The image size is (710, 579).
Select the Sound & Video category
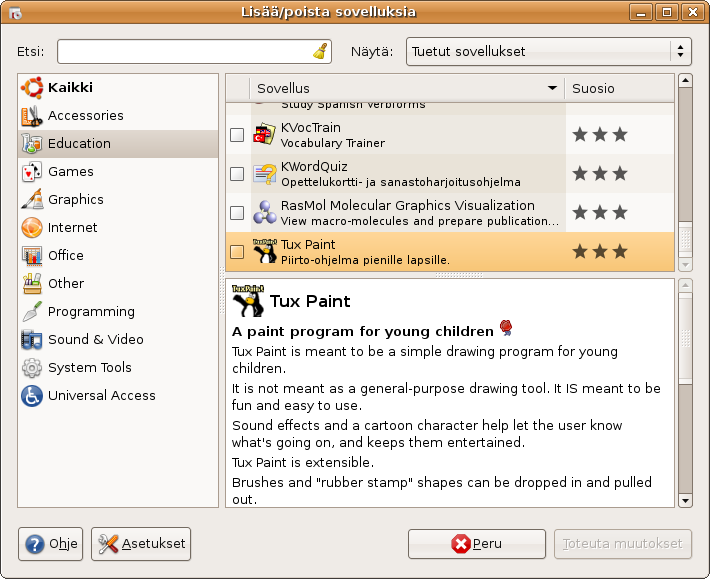118,340
